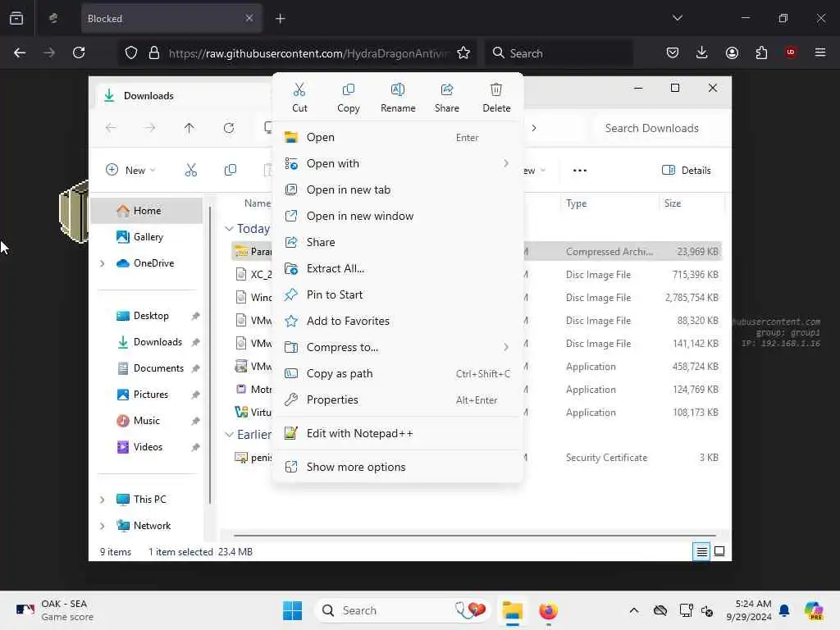Open the See more ellipsis menu
This screenshot has height=630, width=840.
click(x=580, y=171)
